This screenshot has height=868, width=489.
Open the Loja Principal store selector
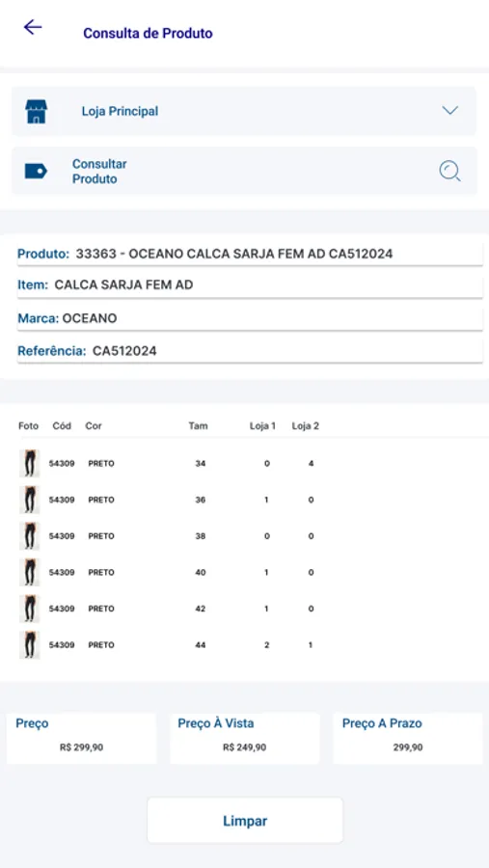click(x=244, y=111)
